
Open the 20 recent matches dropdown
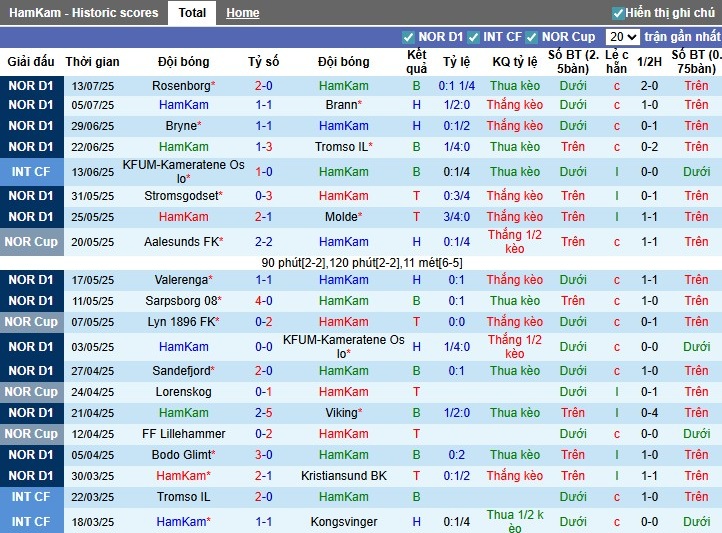pyautogui.click(x=622, y=37)
